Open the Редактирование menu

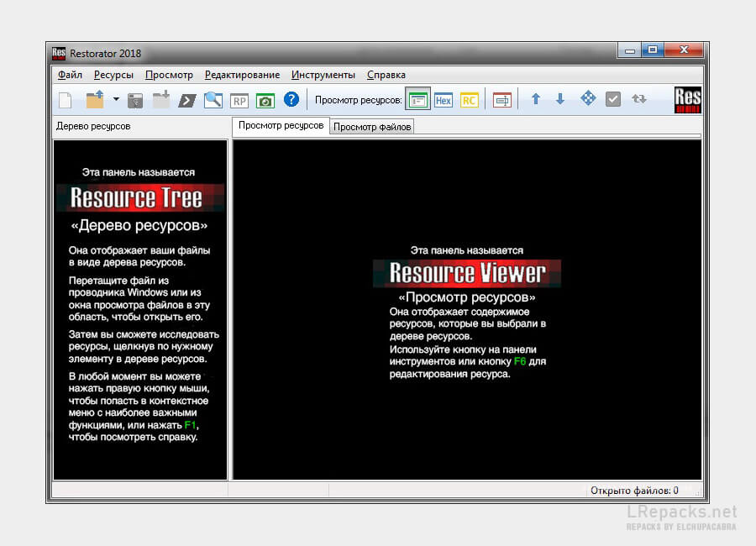[x=242, y=75]
